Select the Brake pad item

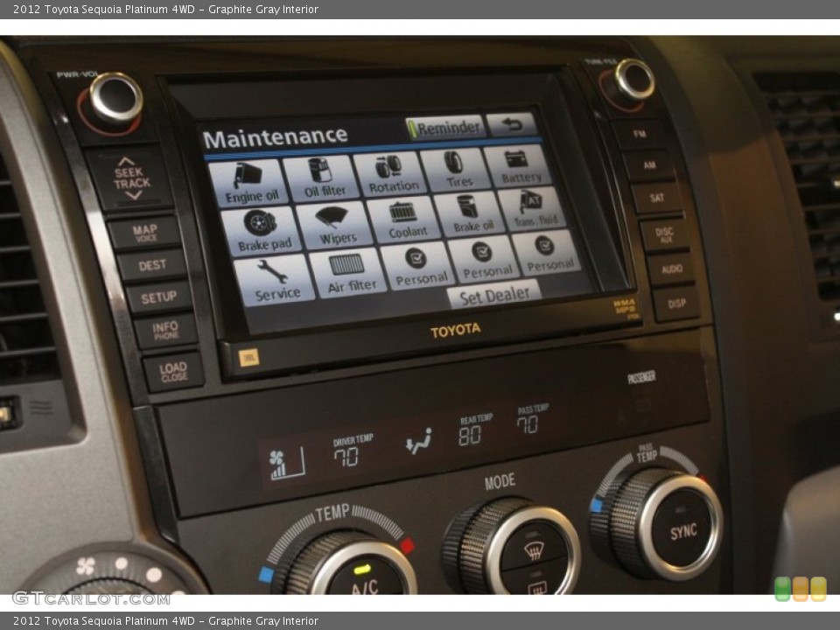point(262,232)
